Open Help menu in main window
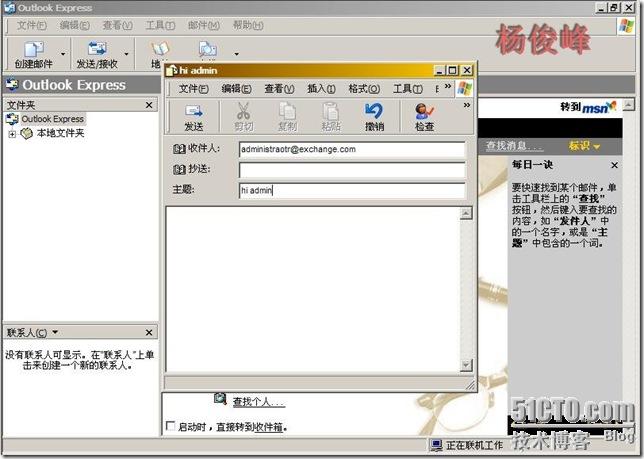 click(x=248, y=25)
